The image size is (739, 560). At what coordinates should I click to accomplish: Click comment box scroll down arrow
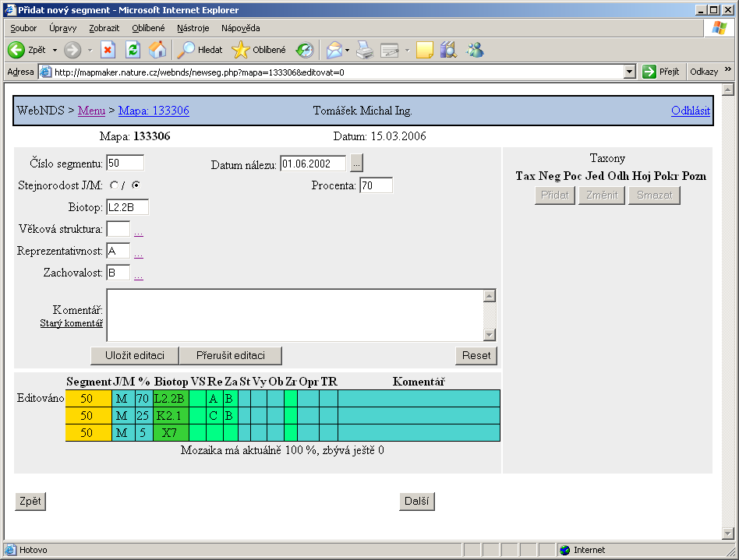click(x=490, y=335)
